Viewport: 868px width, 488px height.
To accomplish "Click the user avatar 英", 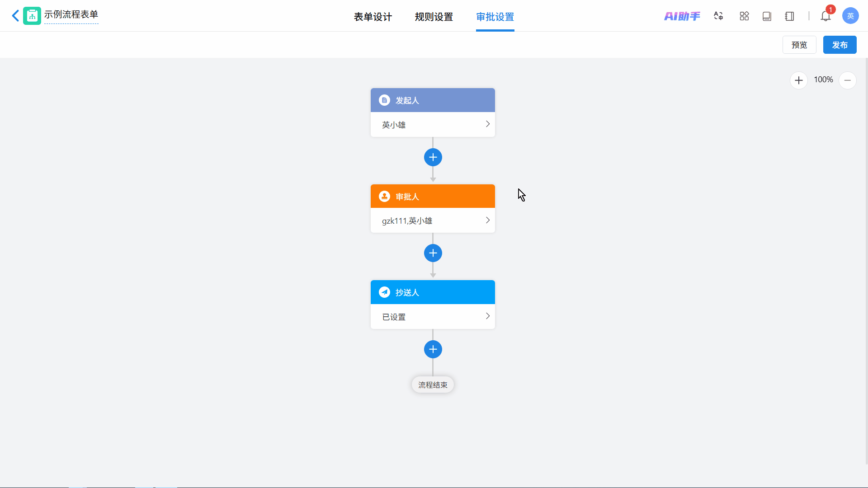I will tap(850, 16).
